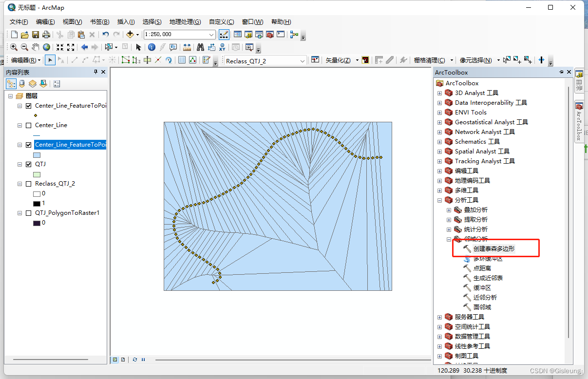Image resolution: width=588 pixels, height=379 pixels.
Task: Open the Go To XY tool
Action: (x=223, y=47)
